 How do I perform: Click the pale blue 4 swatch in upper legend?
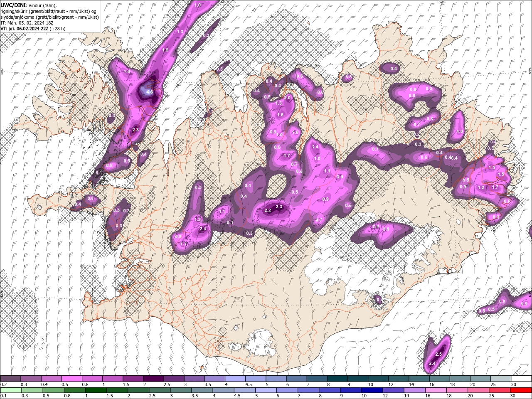tap(235, 379)
